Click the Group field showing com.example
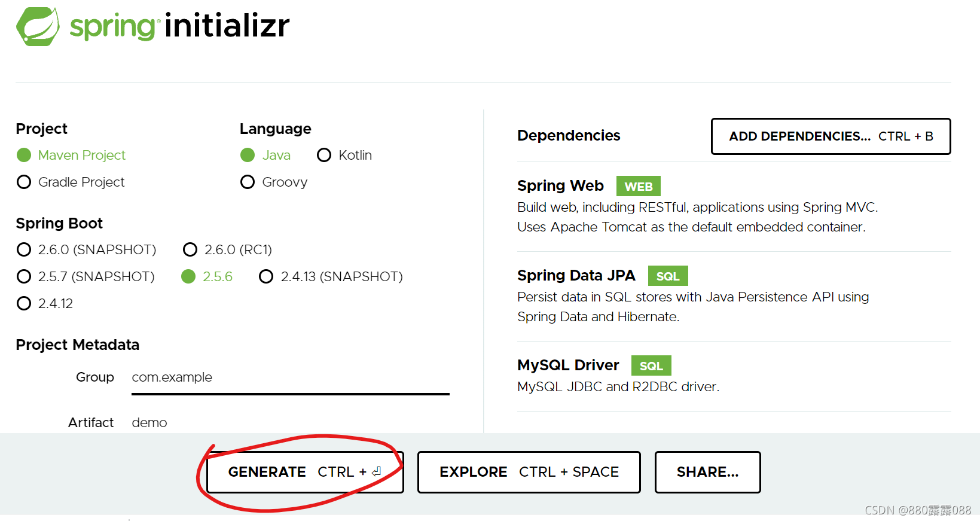Viewport: 980px width, 521px height. click(x=289, y=377)
